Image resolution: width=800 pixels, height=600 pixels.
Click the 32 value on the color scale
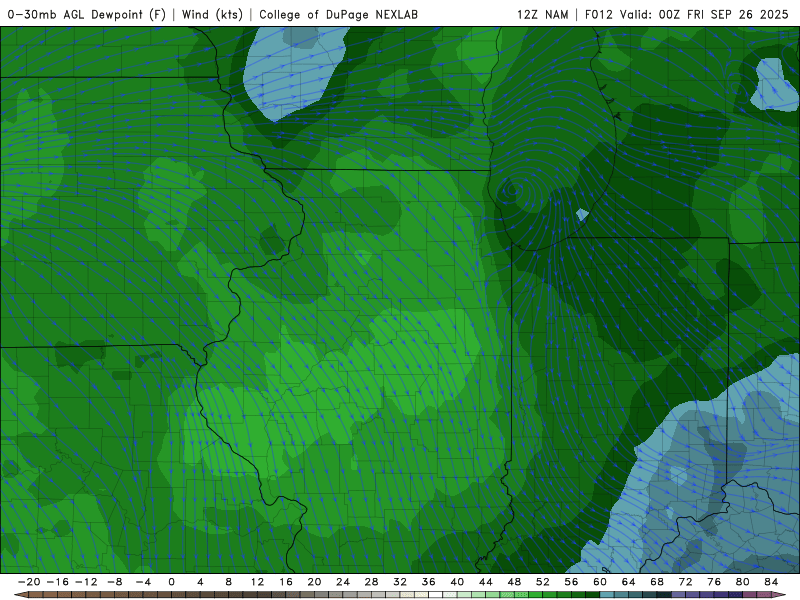tap(400, 582)
